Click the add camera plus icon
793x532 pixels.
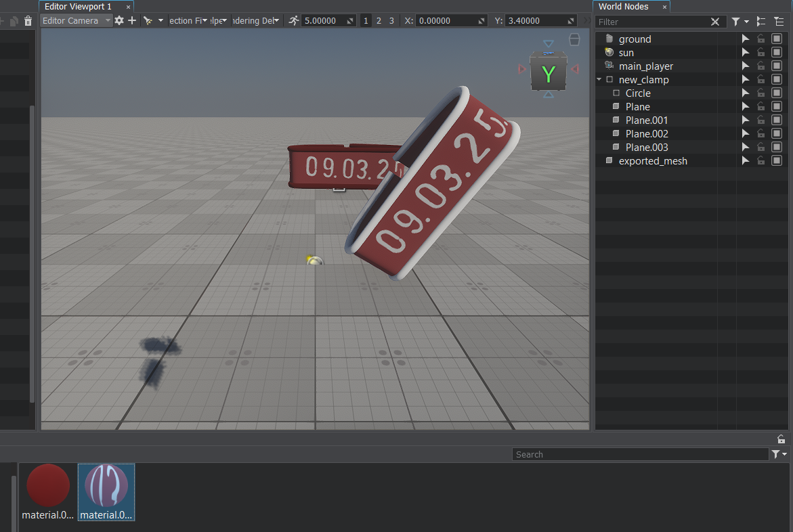[132, 21]
